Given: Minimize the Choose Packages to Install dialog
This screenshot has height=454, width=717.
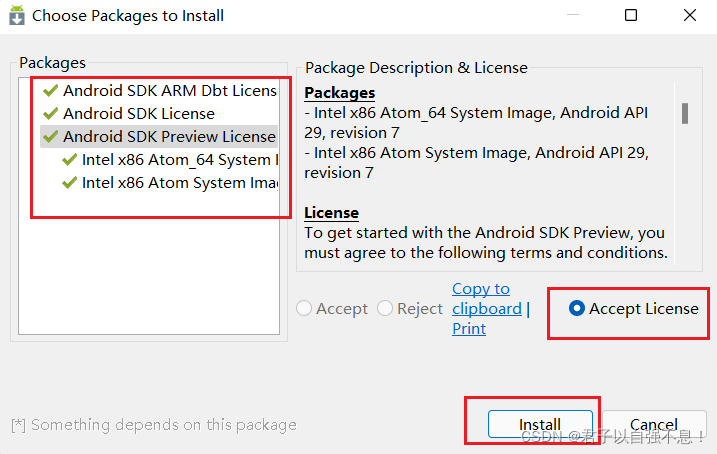Looking at the screenshot, I should point(572,16).
